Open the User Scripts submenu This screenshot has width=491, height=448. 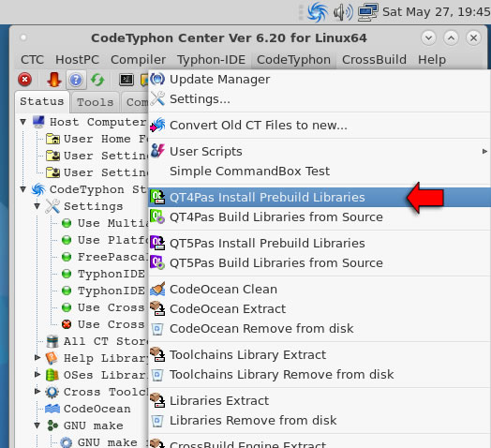pyautogui.click(x=320, y=151)
